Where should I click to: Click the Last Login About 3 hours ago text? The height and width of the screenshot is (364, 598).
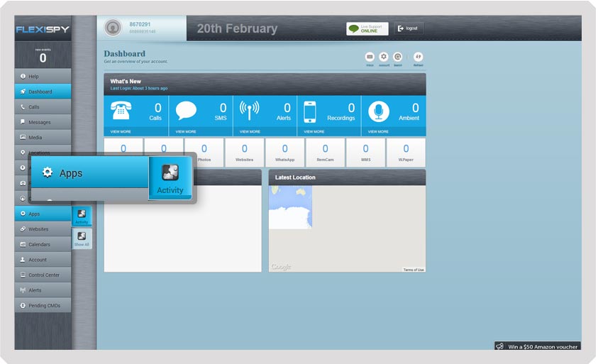click(139, 88)
